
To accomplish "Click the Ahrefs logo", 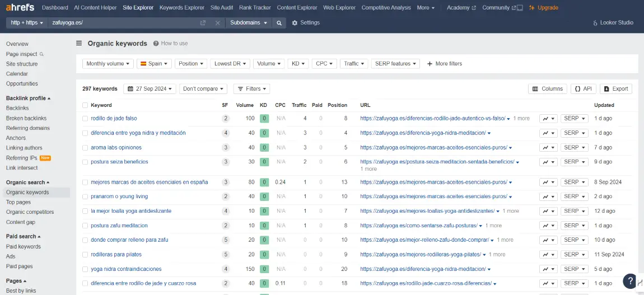I will pyautogui.click(x=20, y=7).
